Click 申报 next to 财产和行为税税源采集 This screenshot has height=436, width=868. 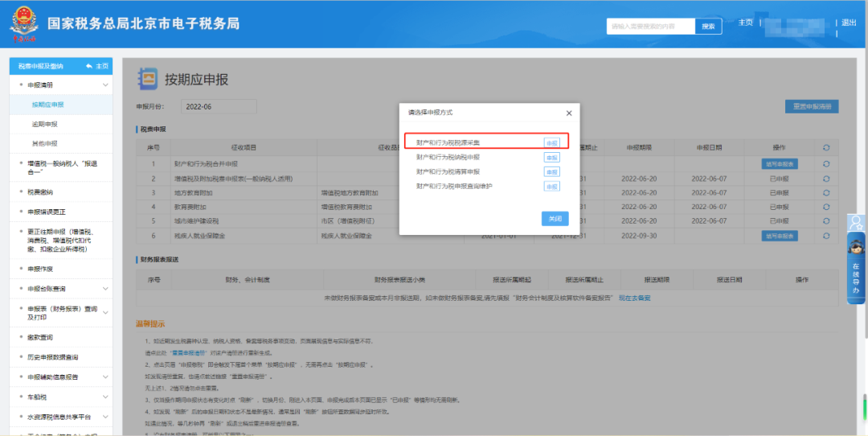click(552, 142)
